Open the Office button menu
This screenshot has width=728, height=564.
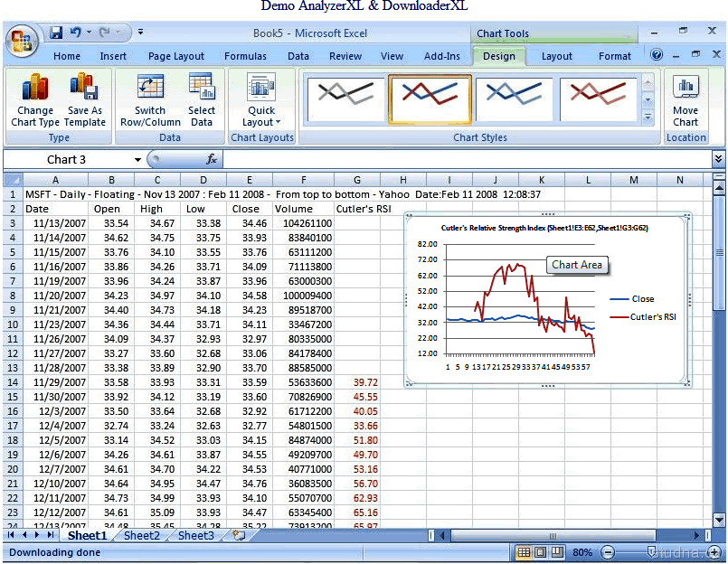(22, 41)
